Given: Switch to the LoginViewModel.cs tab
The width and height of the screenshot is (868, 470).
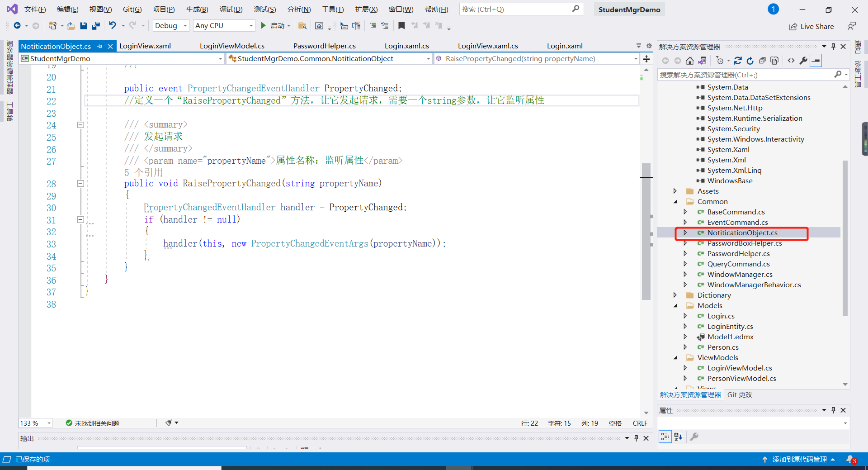Looking at the screenshot, I should click(x=232, y=46).
